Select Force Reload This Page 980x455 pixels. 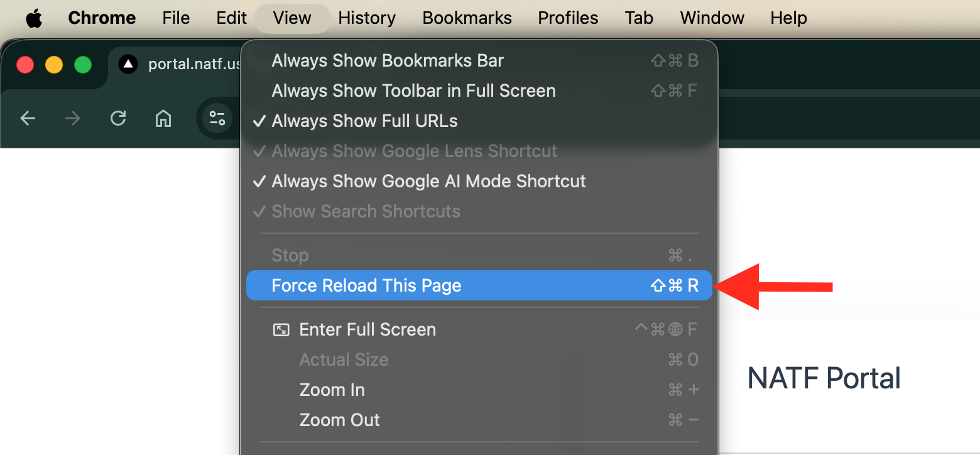366,285
